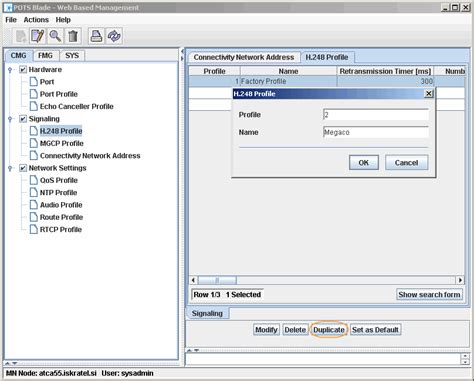
Task: Select the Audio Profile document icon
Action: tap(33, 205)
